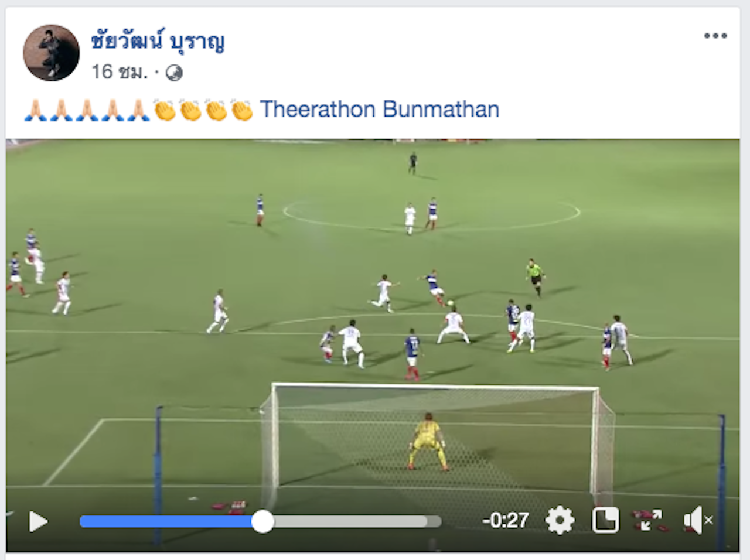Open the ชัยวัฒน์ บุราญ profile name link
The width and height of the screenshot is (750, 560).
[x=158, y=41]
